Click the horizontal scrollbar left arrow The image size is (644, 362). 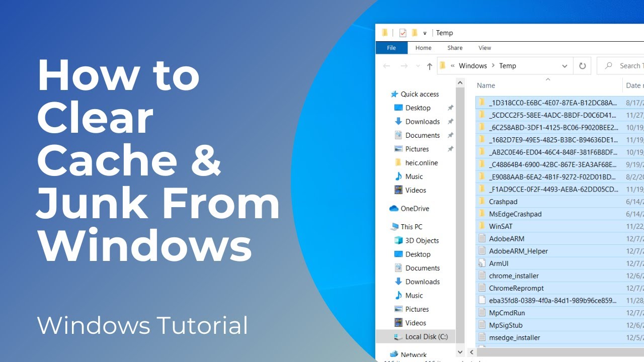(x=472, y=352)
